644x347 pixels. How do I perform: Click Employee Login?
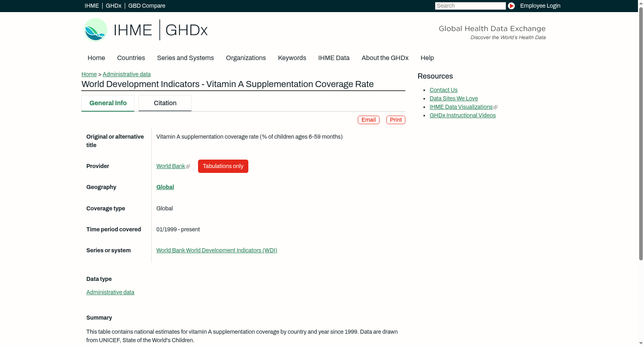[540, 6]
